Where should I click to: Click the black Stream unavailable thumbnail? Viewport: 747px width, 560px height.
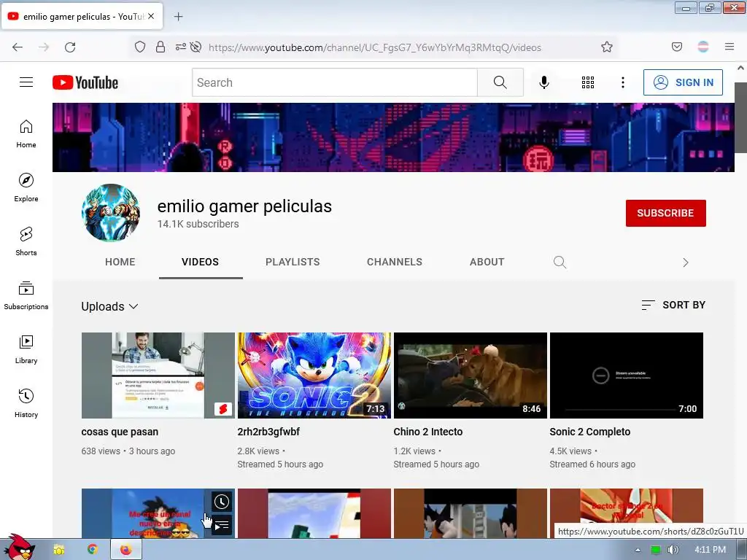(x=627, y=376)
